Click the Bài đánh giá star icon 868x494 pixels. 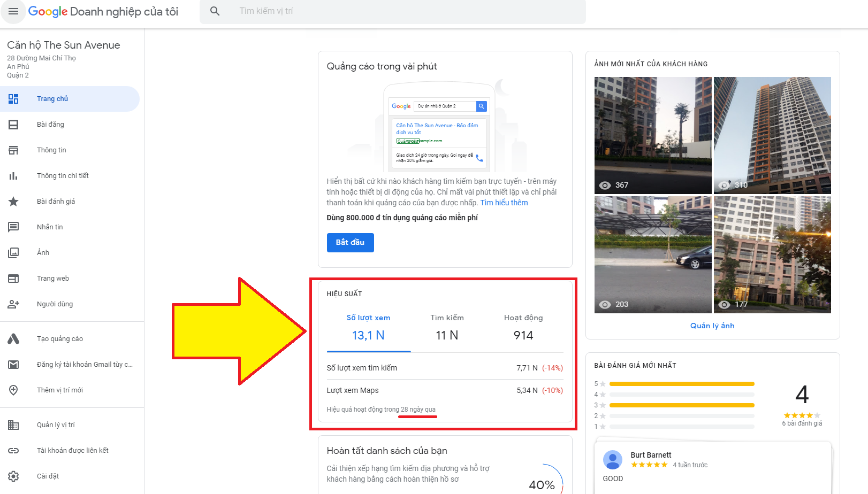(x=13, y=202)
